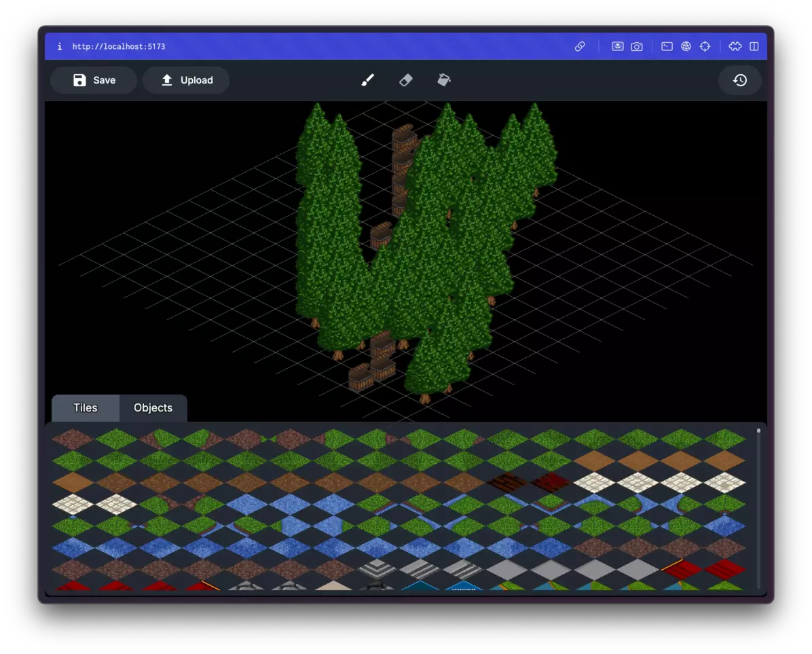Open the edit history panel
This screenshot has height=654, width=812.
(x=740, y=79)
